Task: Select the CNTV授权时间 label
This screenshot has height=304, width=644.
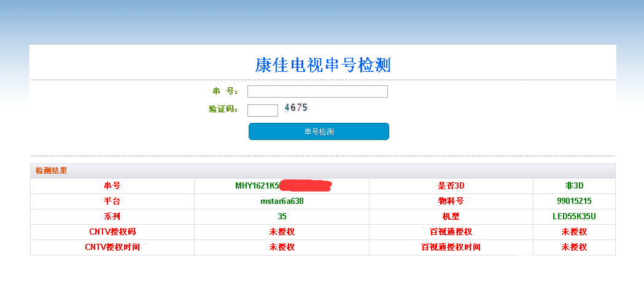Action: click(112, 247)
